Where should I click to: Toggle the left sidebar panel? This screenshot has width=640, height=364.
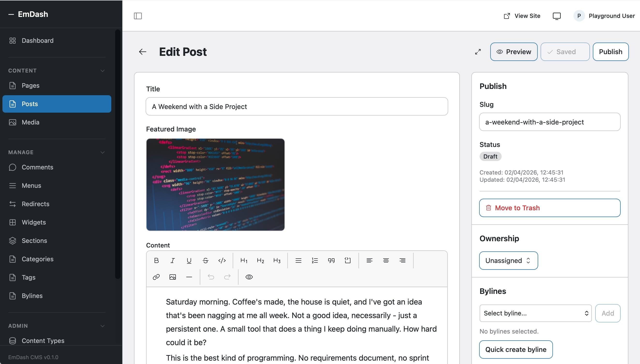pyautogui.click(x=138, y=16)
